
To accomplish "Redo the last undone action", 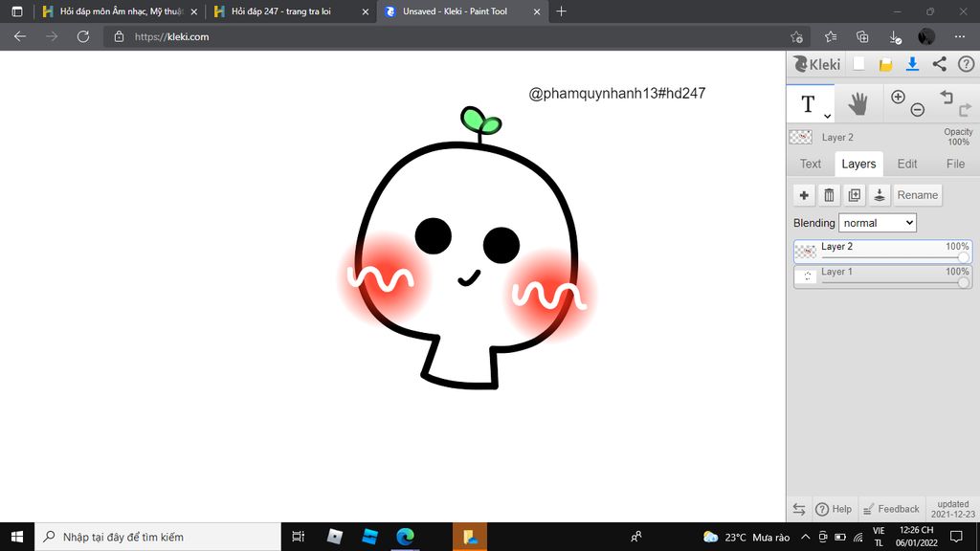I will [x=965, y=111].
